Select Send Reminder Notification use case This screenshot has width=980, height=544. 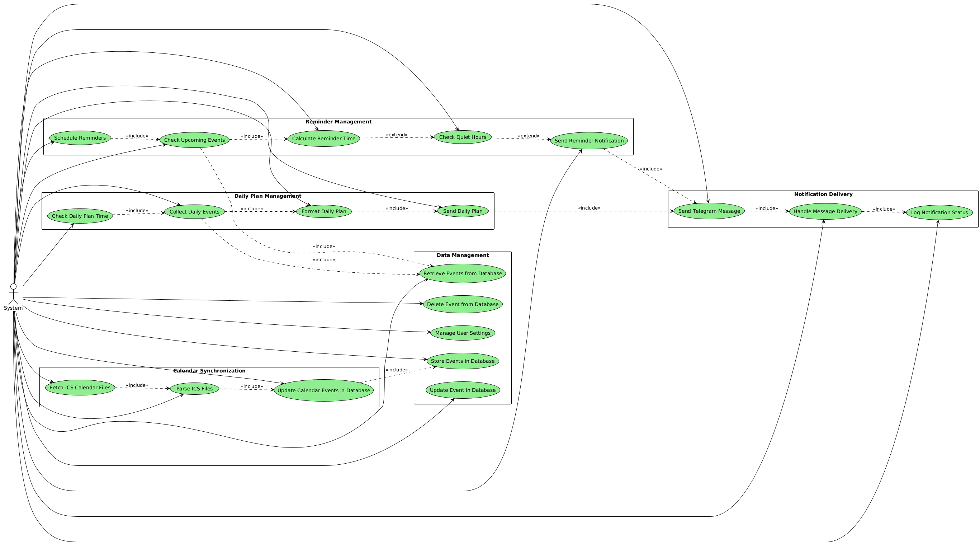(589, 141)
